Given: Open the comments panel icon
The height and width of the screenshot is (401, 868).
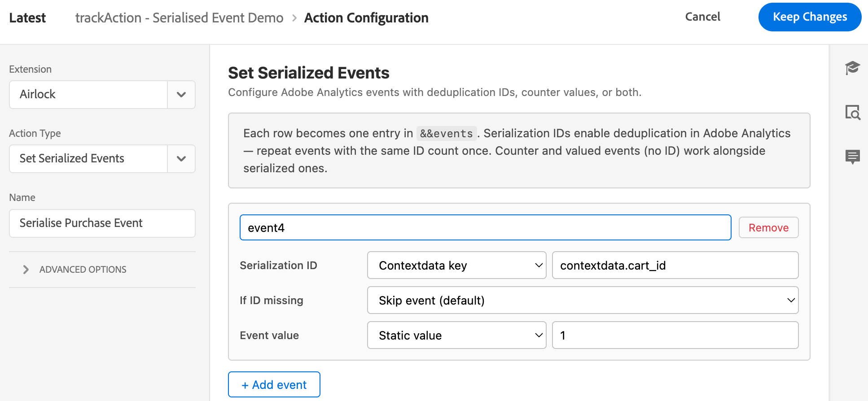Looking at the screenshot, I should click(x=852, y=157).
